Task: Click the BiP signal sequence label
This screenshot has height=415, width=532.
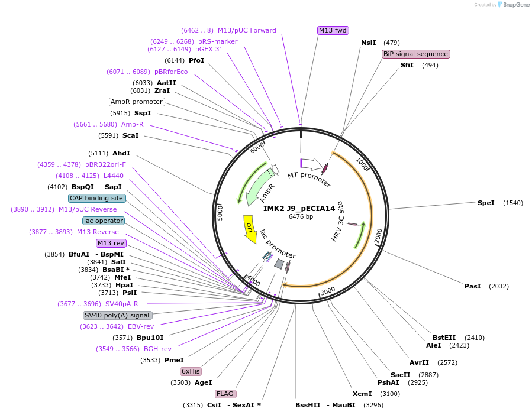Action: point(415,54)
